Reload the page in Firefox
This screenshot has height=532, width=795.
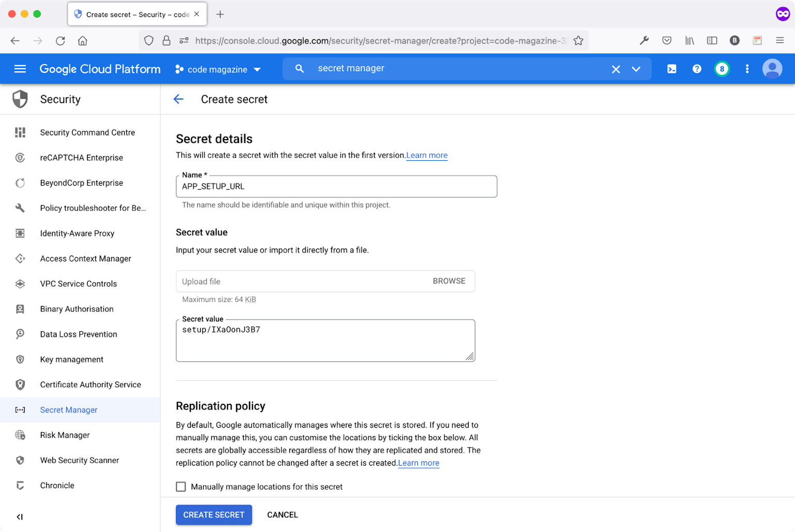click(x=61, y=40)
